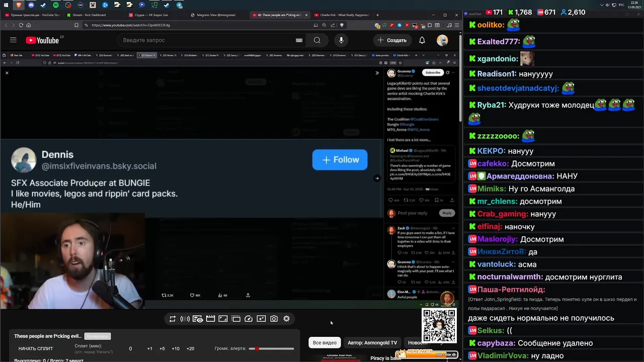Open the on-screen keyboard in search box

299,40
